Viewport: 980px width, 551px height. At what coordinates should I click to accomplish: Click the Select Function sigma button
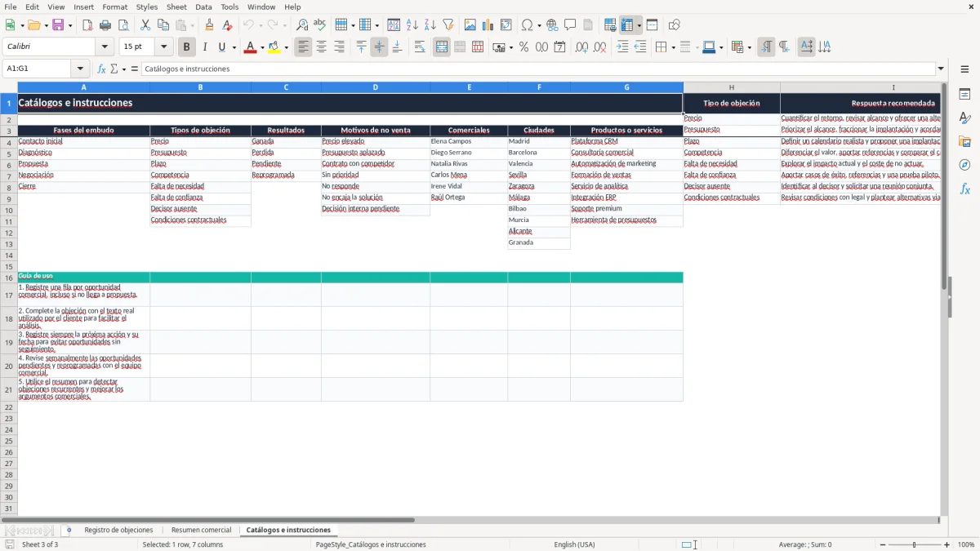(x=114, y=69)
